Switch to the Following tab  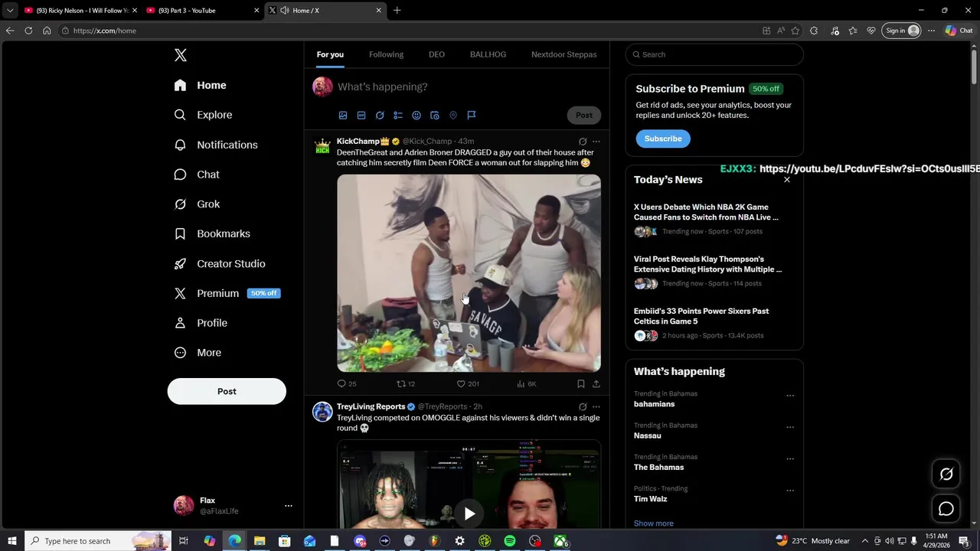386,54
